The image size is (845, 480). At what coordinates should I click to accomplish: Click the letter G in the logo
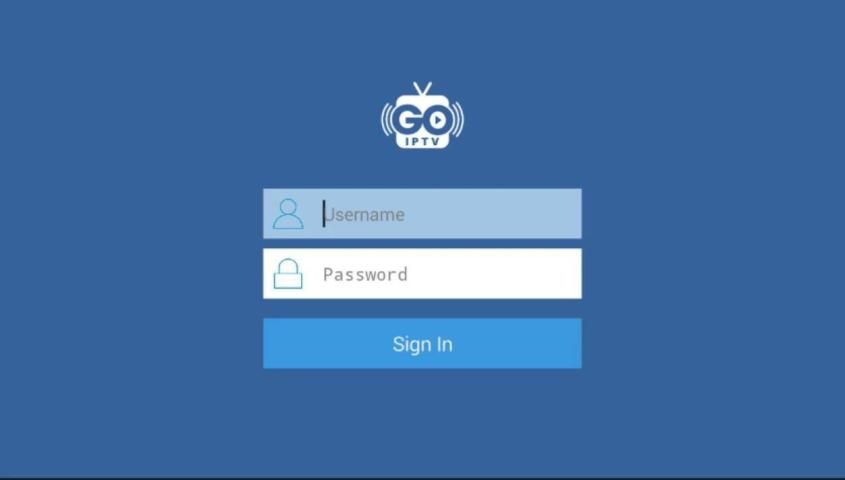(407, 120)
